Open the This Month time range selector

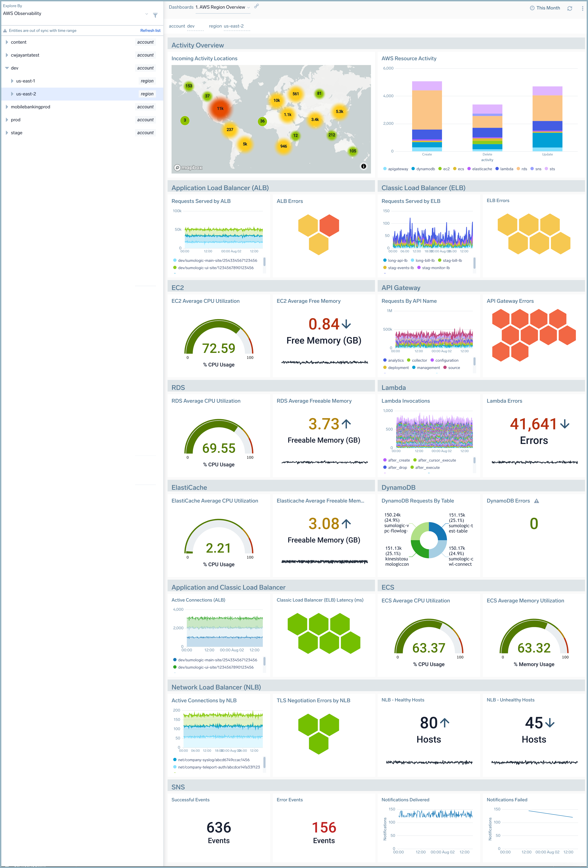(545, 8)
